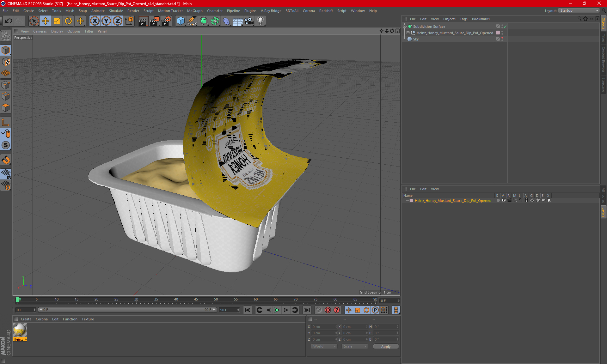
Task: Click frame 45 on timeline ruler
Action: point(196,300)
